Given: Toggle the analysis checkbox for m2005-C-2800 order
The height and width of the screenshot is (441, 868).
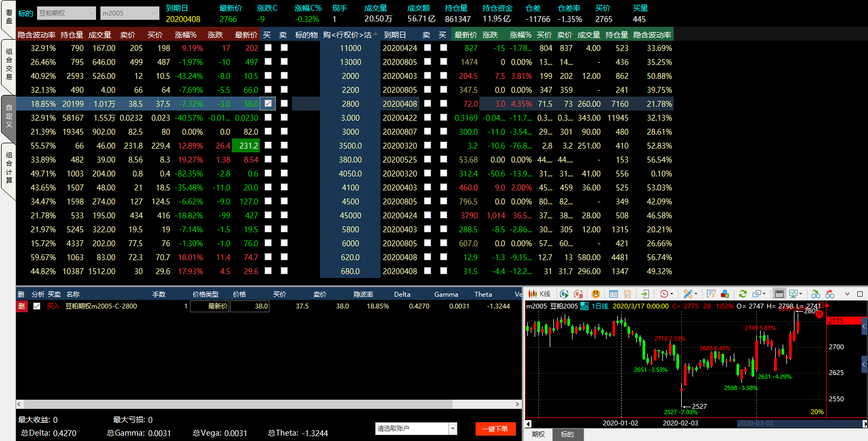Looking at the screenshot, I should 37,306.
